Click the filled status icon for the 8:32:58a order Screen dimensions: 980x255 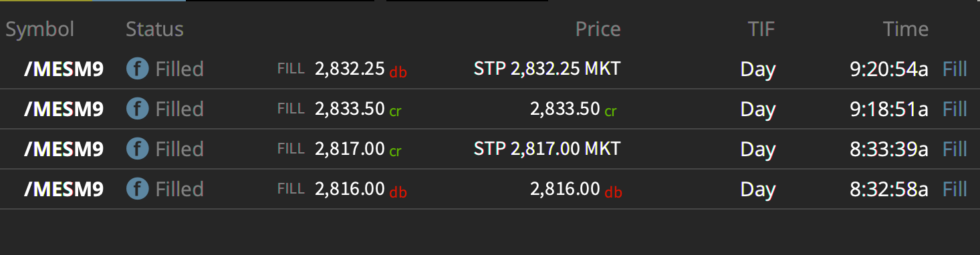[x=137, y=189]
